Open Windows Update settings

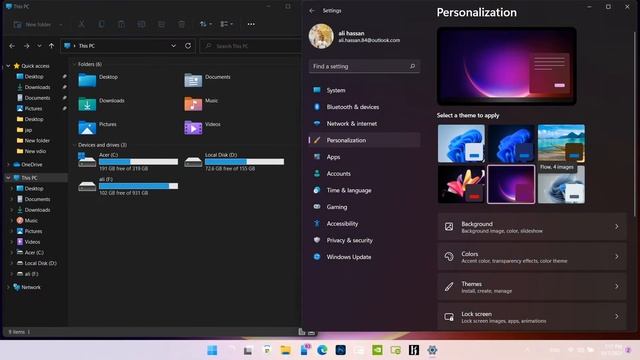click(364, 257)
